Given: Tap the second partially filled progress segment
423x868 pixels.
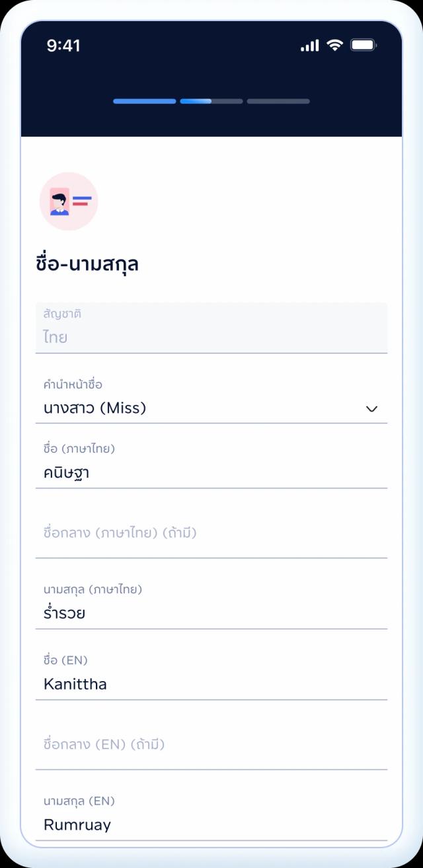Looking at the screenshot, I should point(211,101).
